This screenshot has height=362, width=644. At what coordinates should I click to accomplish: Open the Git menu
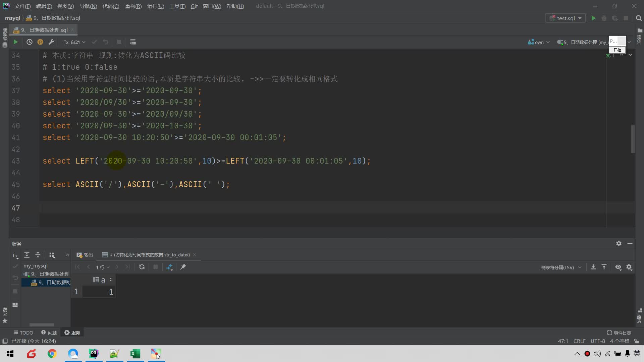click(194, 6)
